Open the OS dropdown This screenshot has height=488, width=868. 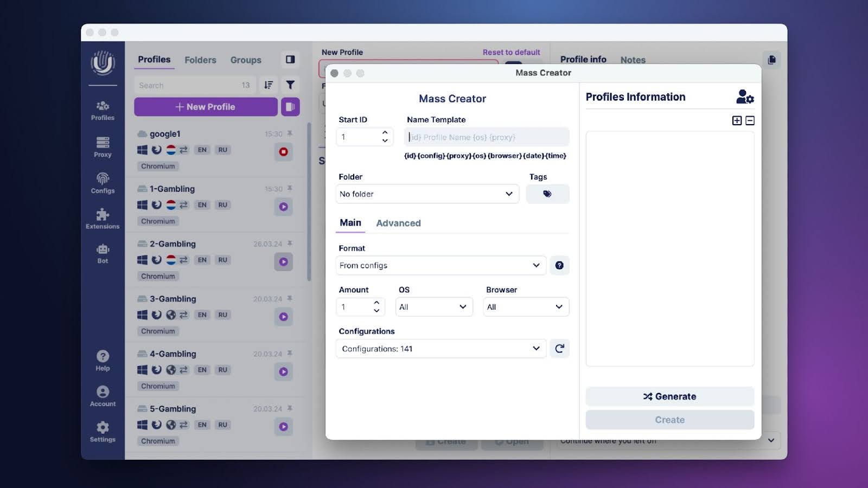[x=433, y=307]
